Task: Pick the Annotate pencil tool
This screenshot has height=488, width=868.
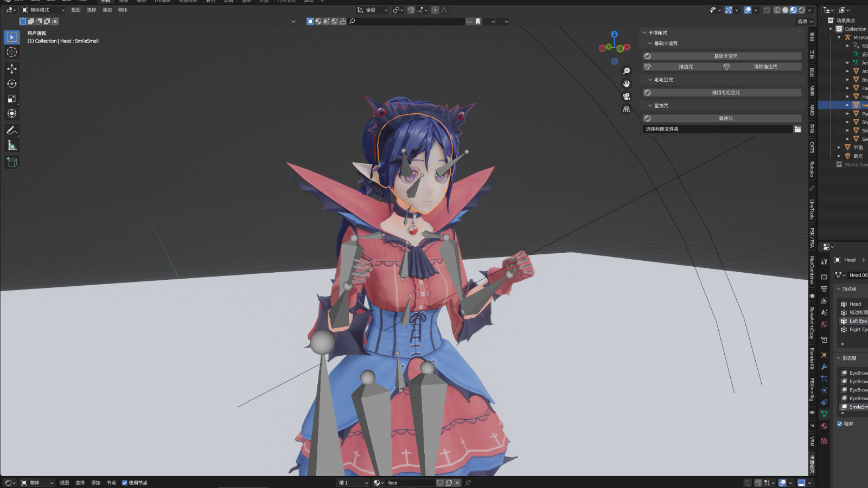Action: [x=11, y=130]
